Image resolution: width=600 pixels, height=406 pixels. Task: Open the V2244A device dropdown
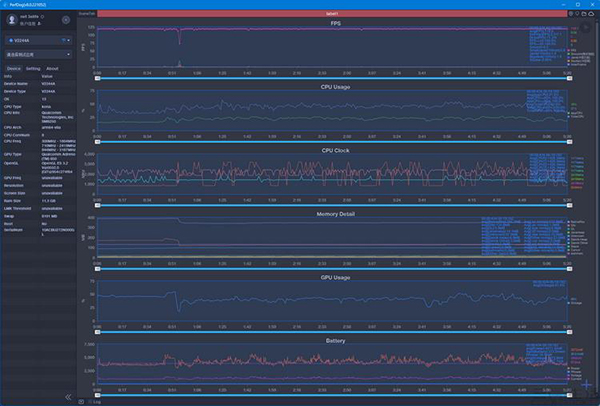point(38,40)
